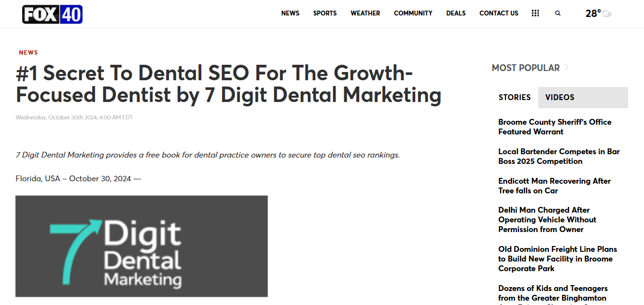Click the 7 Digit Dental Marketing image
644x305 pixels.
(x=141, y=246)
